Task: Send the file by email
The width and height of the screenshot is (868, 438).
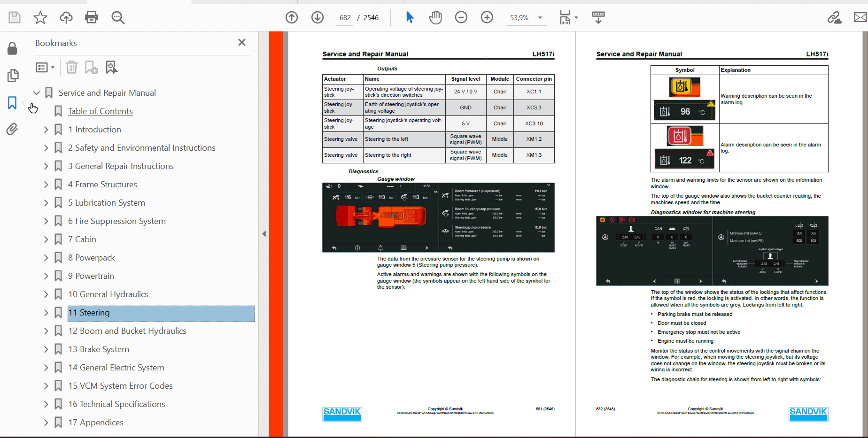Action: click(860, 18)
